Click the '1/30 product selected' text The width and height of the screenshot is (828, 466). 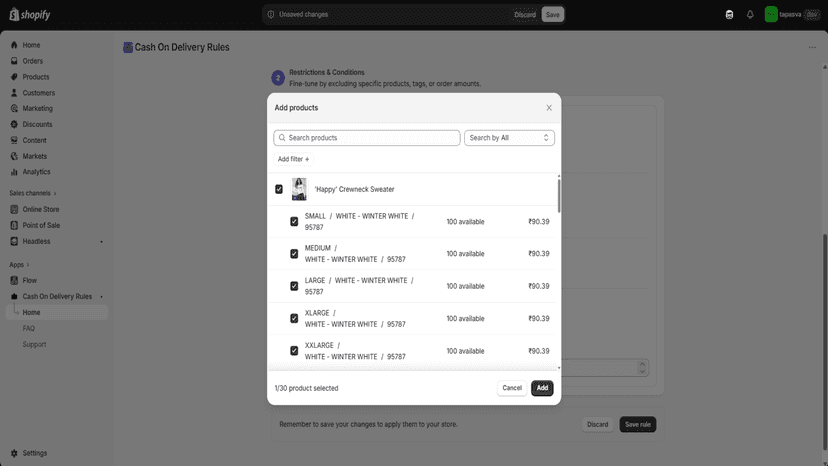tap(306, 388)
